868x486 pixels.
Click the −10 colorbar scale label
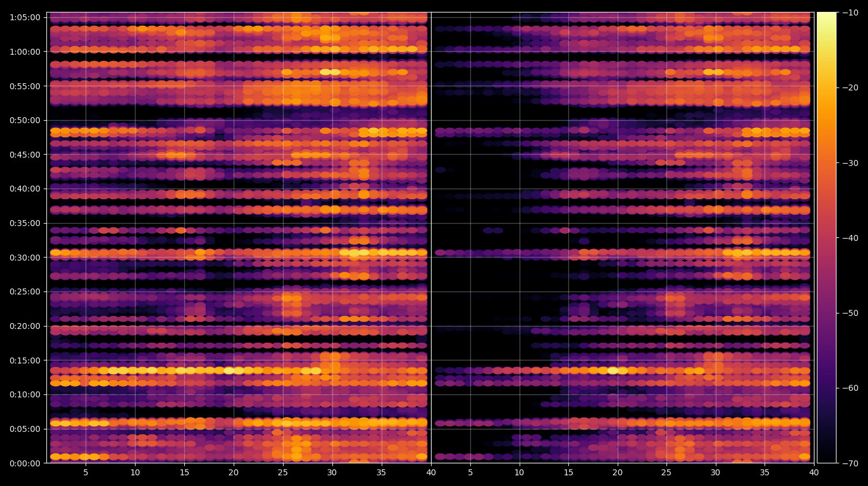(x=851, y=12)
